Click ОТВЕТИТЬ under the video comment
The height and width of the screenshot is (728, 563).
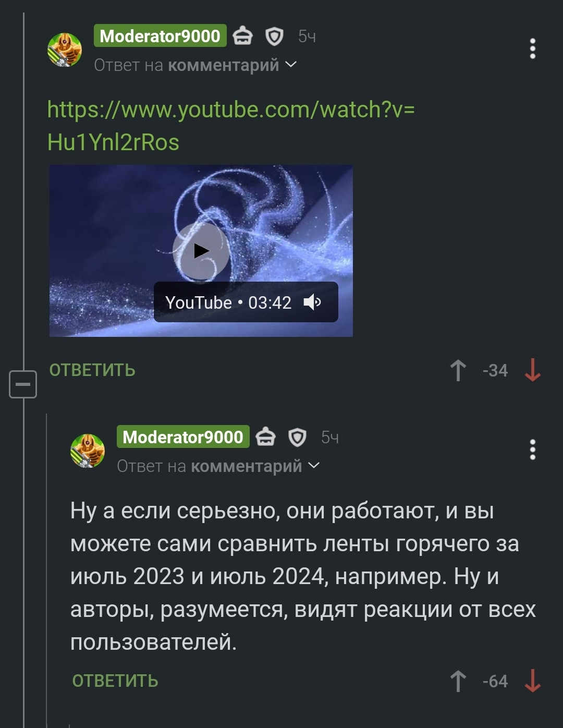[92, 370]
